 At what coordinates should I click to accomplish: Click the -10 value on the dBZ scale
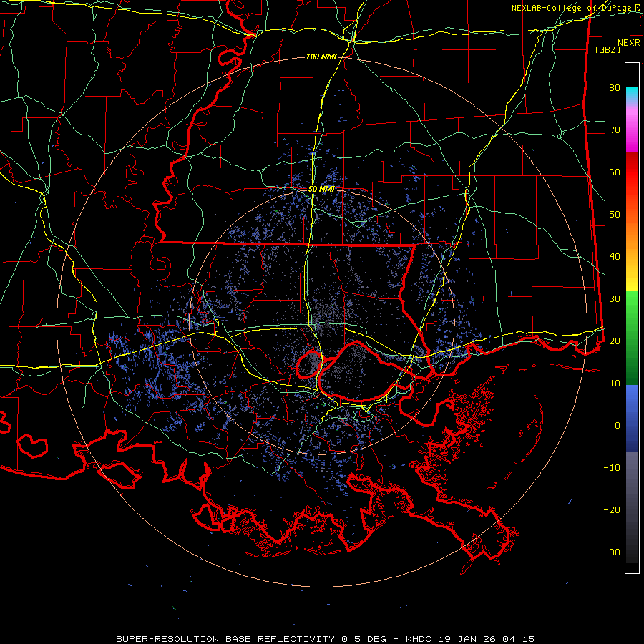click(x=612, y=467)
